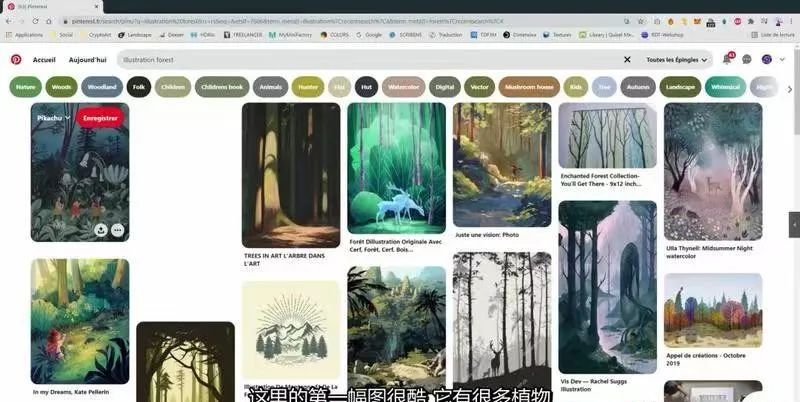This screenshot has height=402, width=800.
Task: Select the Vector filter chip
Action: point(480,87)
